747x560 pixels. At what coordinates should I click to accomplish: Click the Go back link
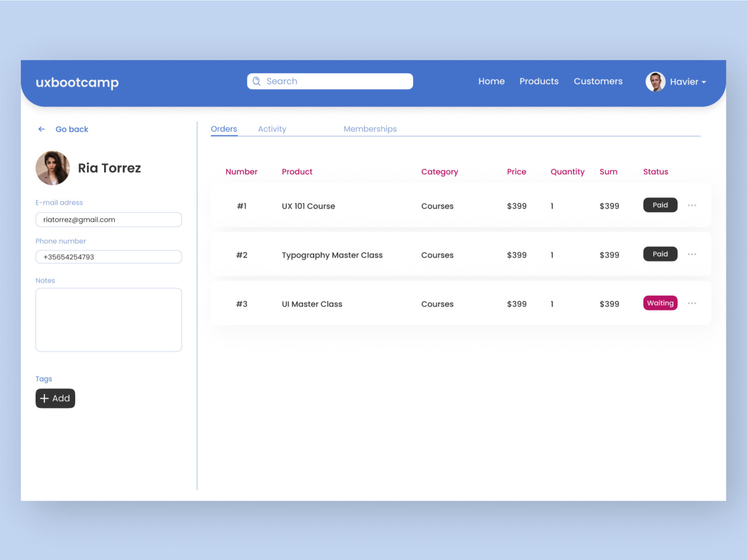(x=72, y=129)
